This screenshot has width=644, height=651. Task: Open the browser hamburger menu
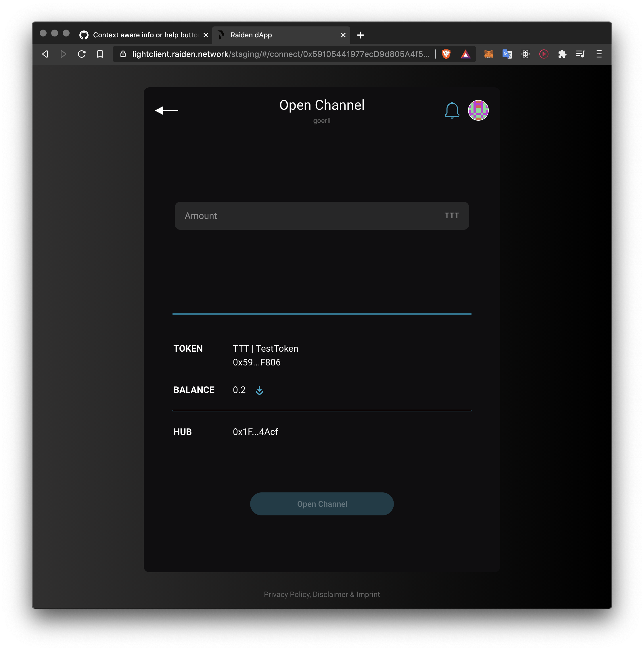click(599, 54)
